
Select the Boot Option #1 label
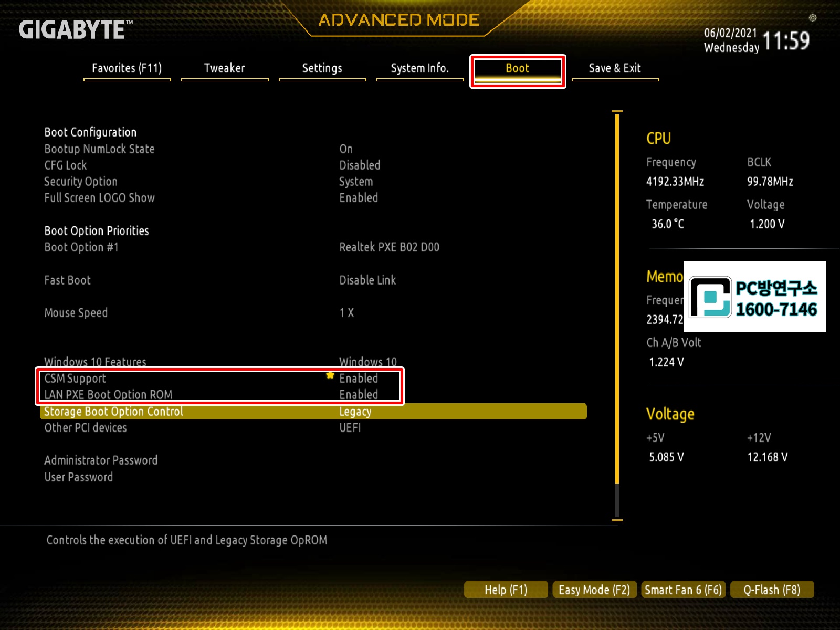81,247
